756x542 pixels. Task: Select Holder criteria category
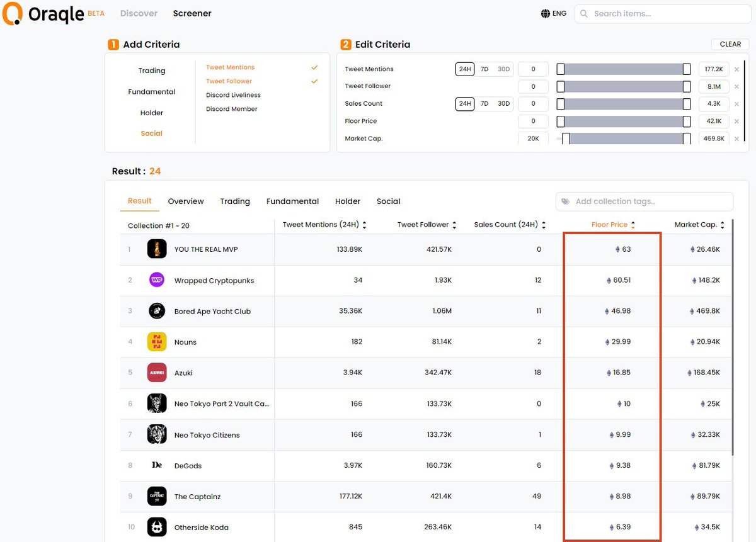click(152, 113)
